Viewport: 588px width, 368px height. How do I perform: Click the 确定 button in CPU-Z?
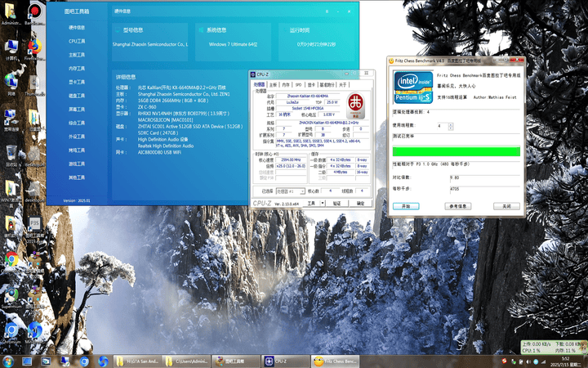pyautogui.click(x=360, y=203)
